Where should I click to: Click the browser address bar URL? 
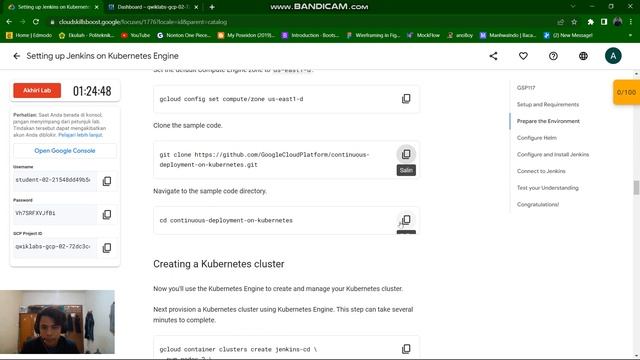pos(143,22)
